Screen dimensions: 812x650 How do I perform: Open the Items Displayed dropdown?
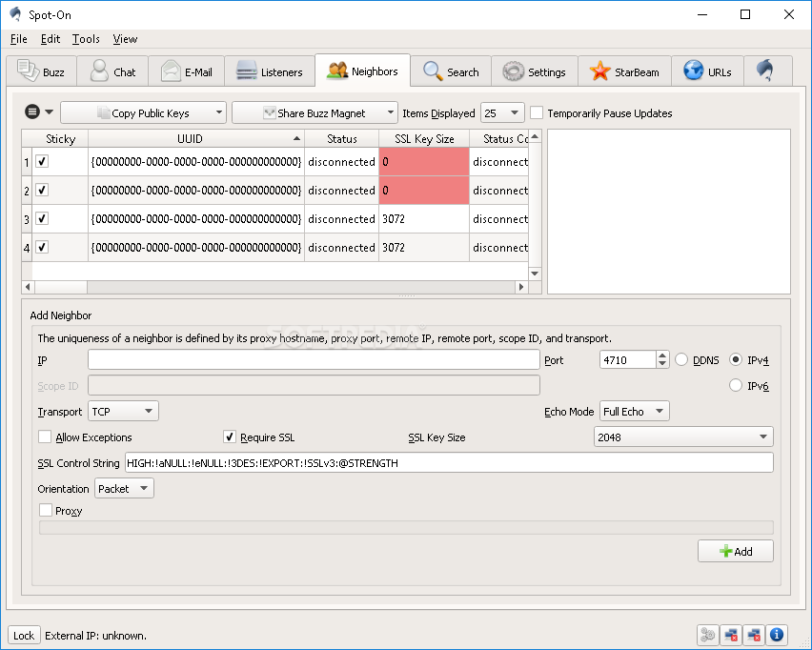pyautogui.click(x=502, y=112)
